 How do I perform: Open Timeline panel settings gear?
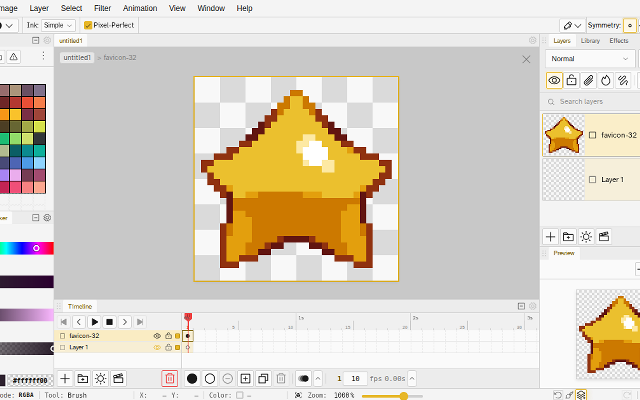[533, 306]
